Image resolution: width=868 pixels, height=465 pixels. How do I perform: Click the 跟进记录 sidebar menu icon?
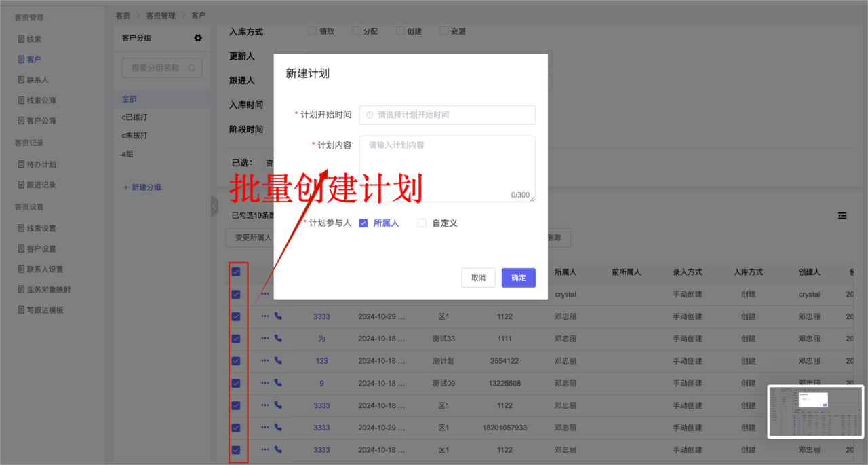click(x=21, y=185)
